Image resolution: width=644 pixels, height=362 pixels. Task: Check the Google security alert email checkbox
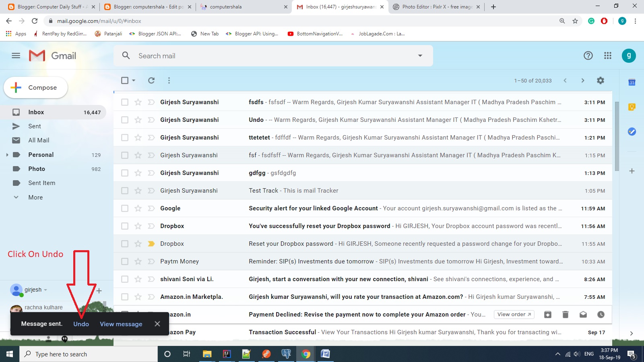coord(125,208)
